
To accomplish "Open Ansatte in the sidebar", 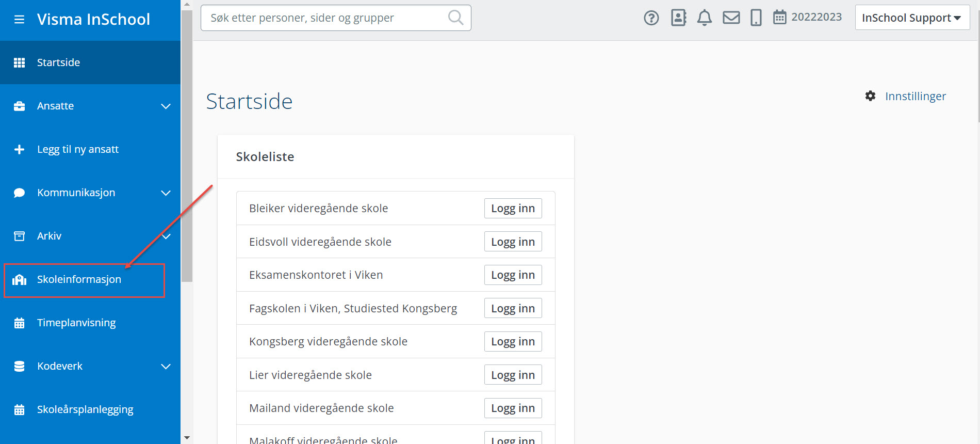I will click(90, 106).
